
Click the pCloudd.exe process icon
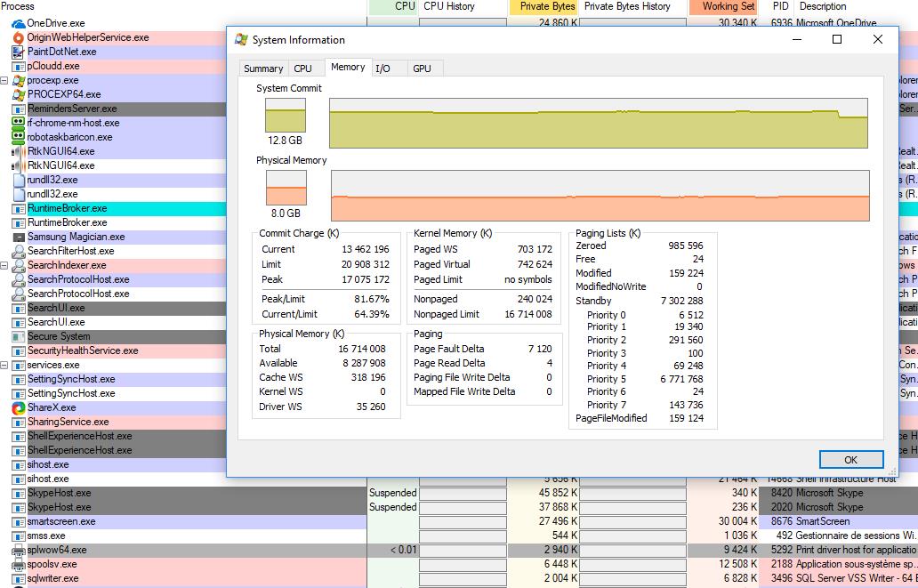(19, 66)
